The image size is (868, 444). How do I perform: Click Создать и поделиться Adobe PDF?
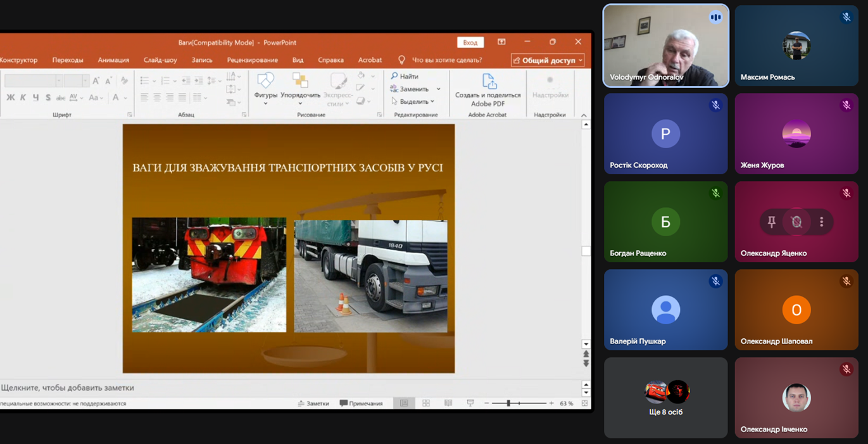click(487, 89)
